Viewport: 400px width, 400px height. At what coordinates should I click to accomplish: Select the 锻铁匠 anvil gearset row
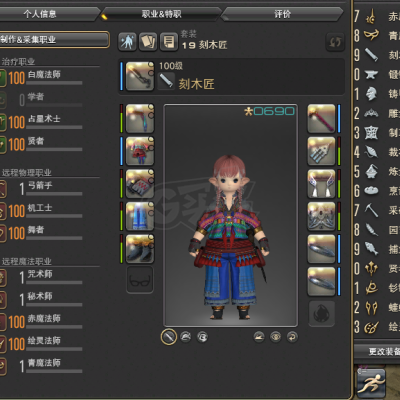(x=377, y=74)
